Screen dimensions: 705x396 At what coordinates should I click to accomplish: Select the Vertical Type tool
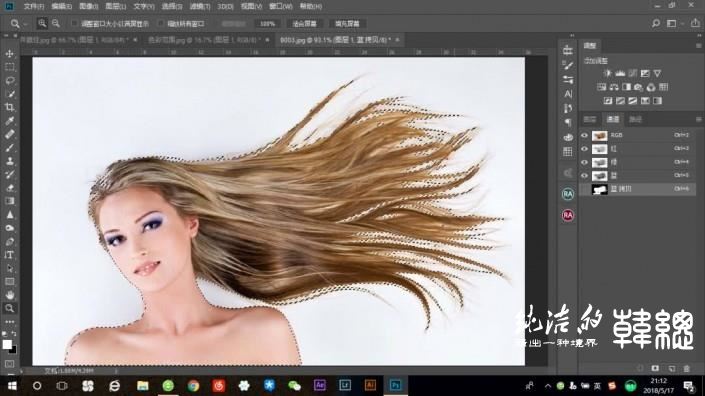tap(9, 255)
